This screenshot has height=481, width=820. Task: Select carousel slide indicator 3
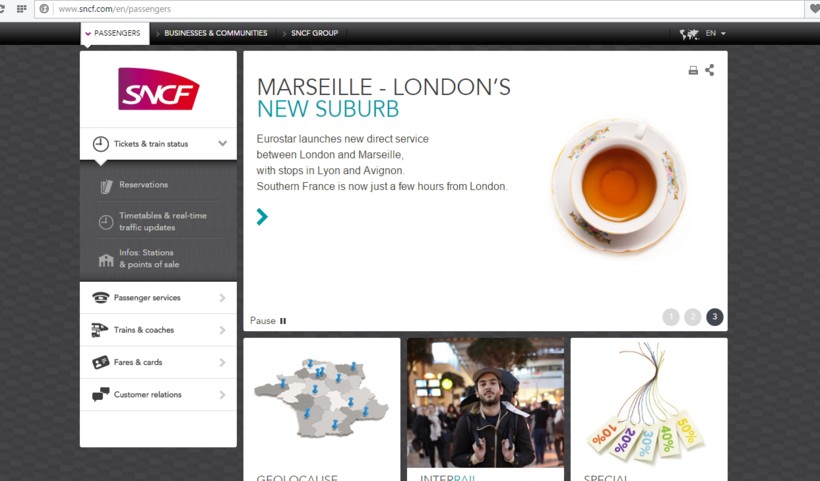click(714, 317)
